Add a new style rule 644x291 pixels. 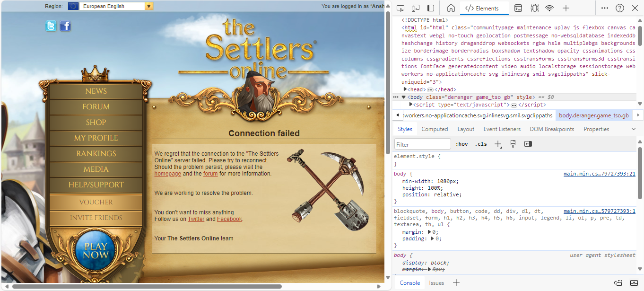click(x=498, y=144)
